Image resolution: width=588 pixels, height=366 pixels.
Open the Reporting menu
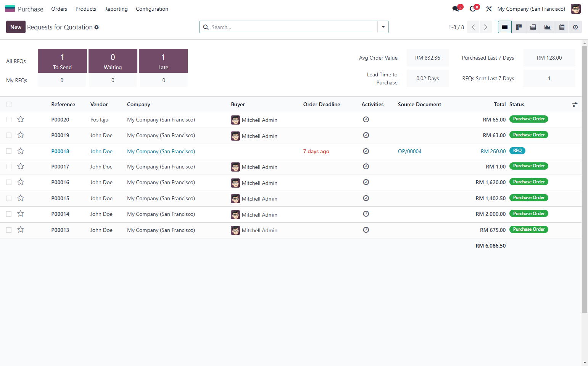116,9
